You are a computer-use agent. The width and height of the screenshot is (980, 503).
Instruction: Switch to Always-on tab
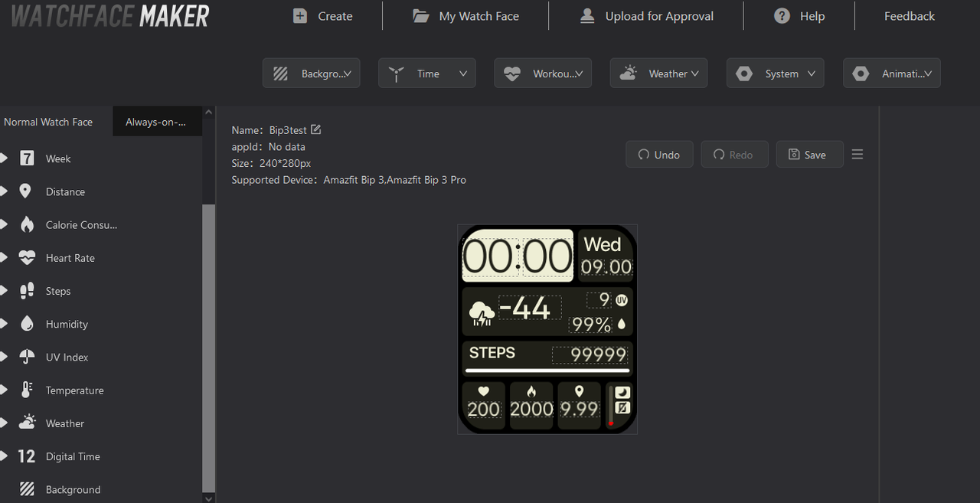[157, 122]
